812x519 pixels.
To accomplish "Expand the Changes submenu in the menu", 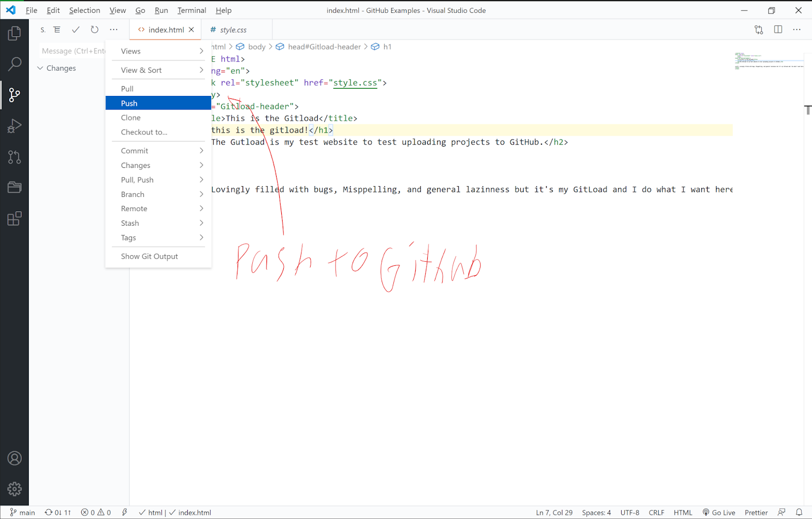I will tap(158, 165).
